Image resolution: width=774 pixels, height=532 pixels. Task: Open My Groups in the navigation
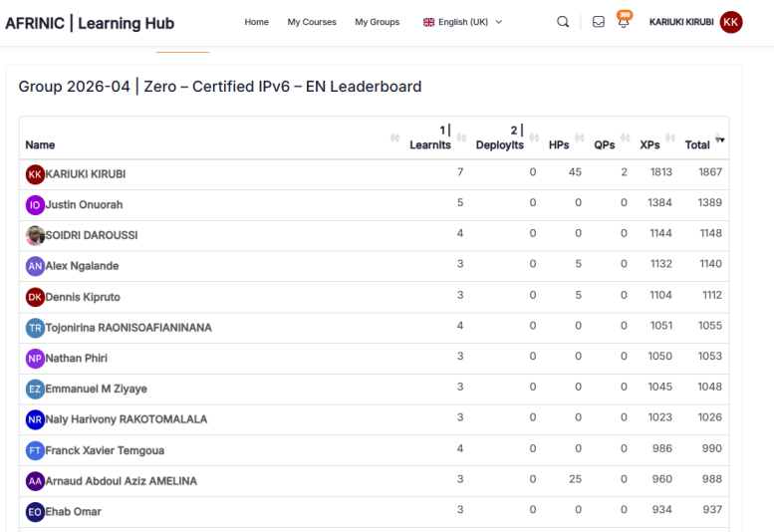tap(378, 22)
